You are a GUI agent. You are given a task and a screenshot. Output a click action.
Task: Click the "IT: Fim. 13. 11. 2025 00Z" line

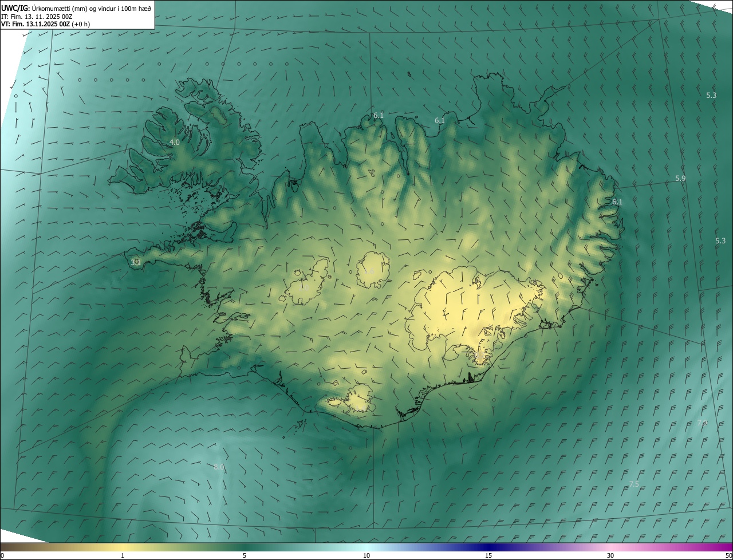[36, 17]
